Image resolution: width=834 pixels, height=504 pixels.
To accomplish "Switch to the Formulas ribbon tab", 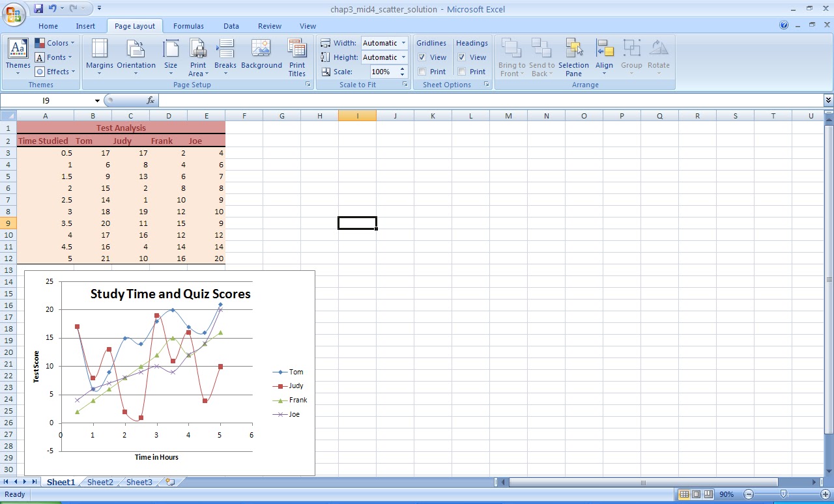I will pos(188,26).
